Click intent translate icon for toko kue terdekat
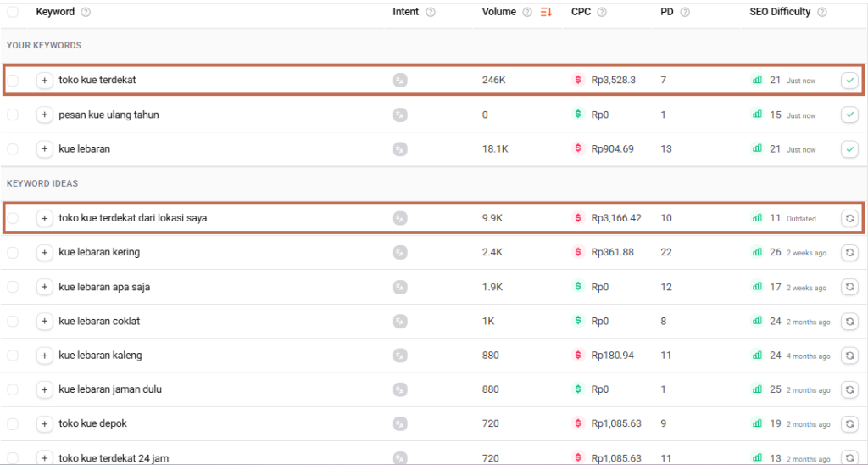This screenshot has width=868, height=465. (400, 81)
